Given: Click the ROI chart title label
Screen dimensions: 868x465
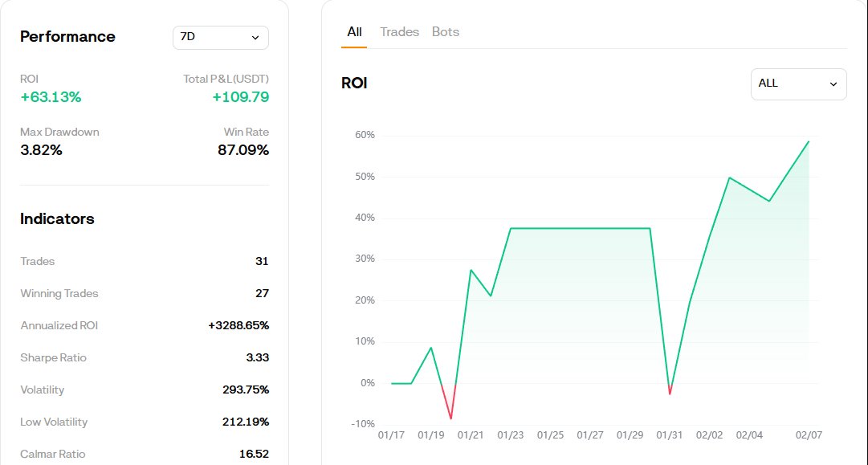Looking at the screenshot, I should 354,82.
